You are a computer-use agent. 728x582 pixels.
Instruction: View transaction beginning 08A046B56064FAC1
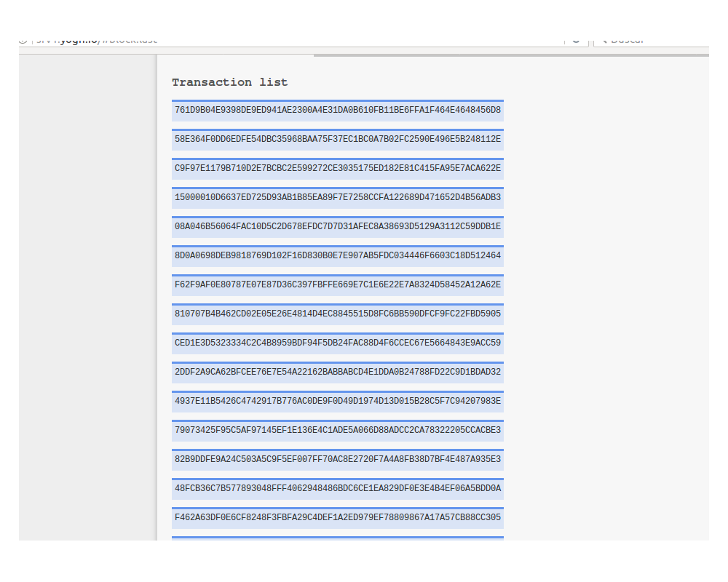click(338, 227)
